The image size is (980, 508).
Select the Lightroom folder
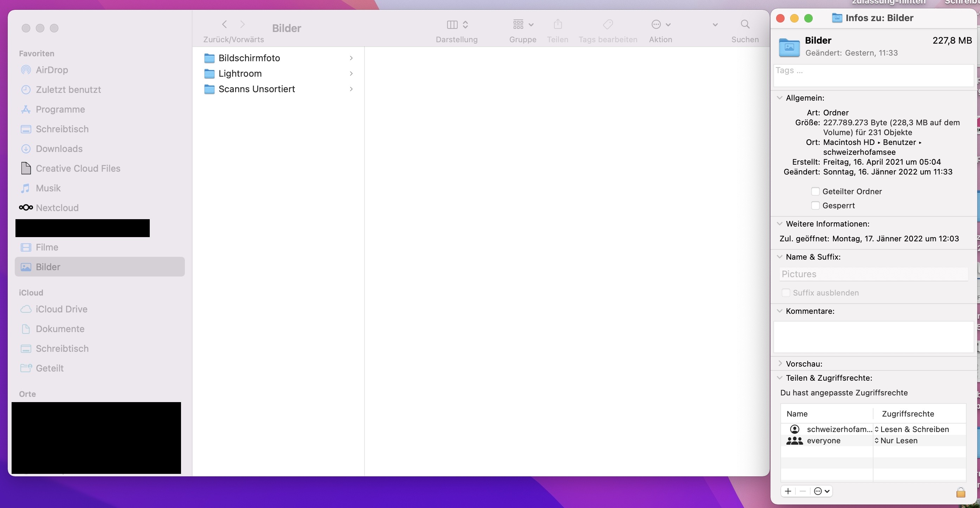(x=240, y=74)
